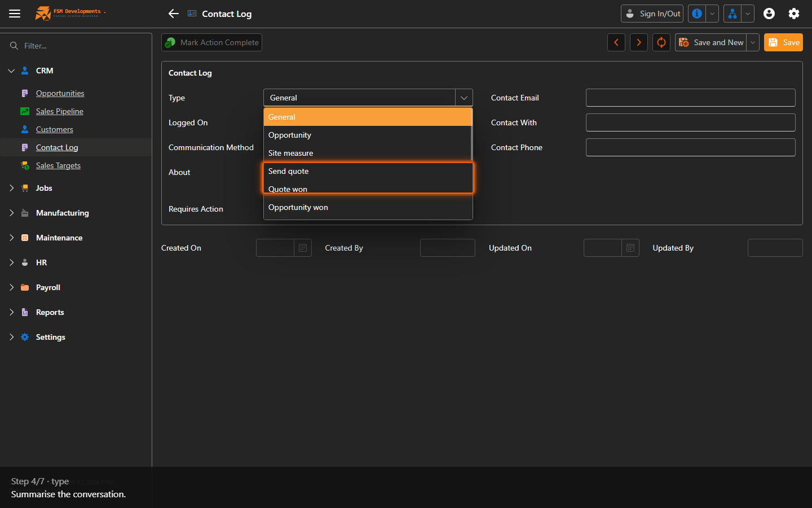Click the Jobs module icon
The image size is (812, 508).
pos(25,188)
